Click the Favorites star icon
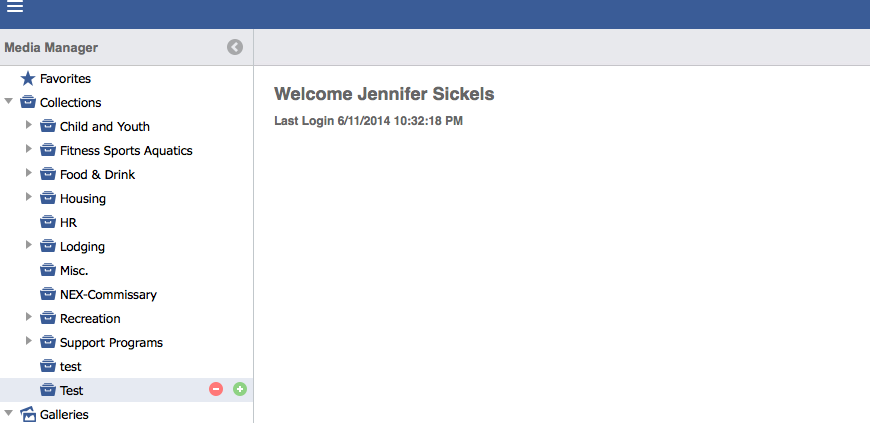The height and width of the screenshot is (423, 870). (28, 78)
